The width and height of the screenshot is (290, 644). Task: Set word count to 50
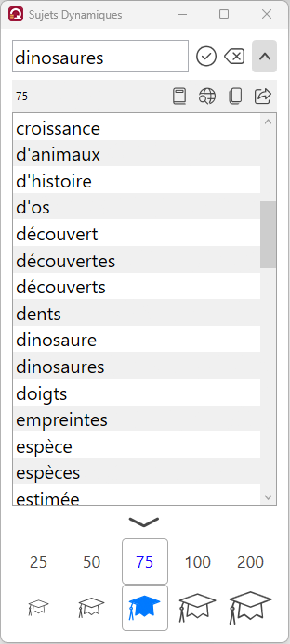click(91, 561)
